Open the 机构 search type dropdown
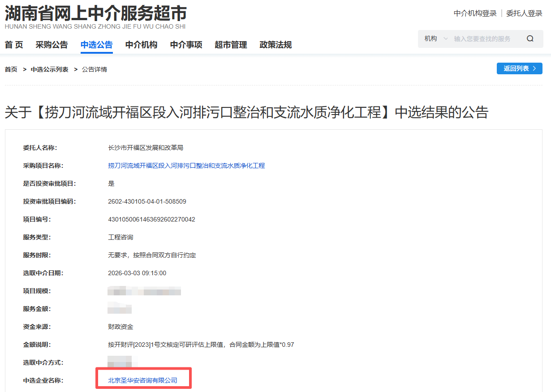551x392 pixels. (431, 38)
